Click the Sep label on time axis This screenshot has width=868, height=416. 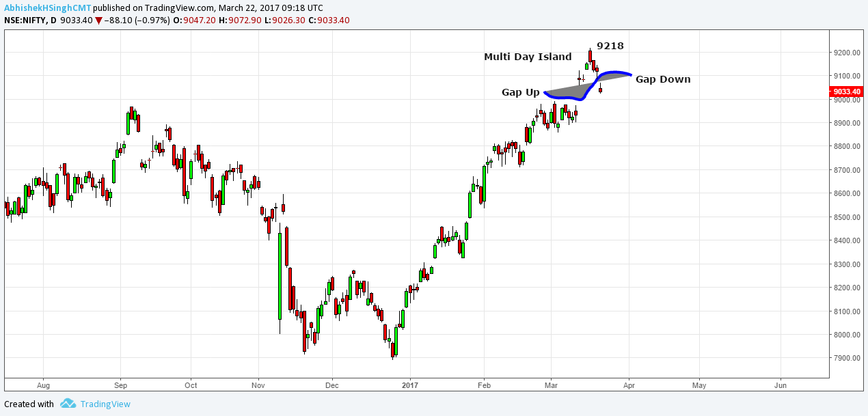pos(120,385)
